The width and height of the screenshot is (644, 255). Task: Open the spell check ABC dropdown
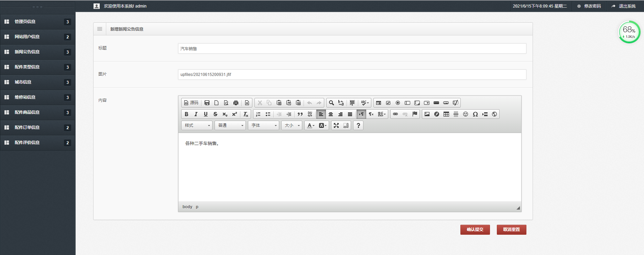(365, 103)
